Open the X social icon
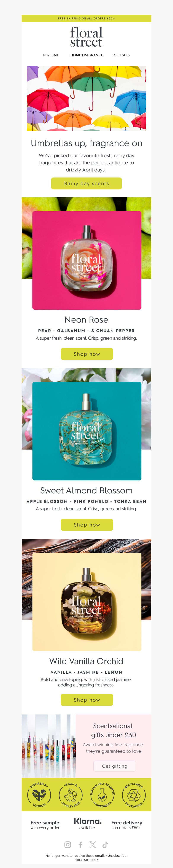 point(93,844)
